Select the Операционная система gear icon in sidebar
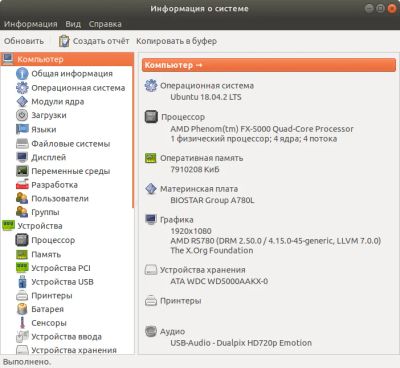This screenshot has width=400, height=368. click(22, 88)
